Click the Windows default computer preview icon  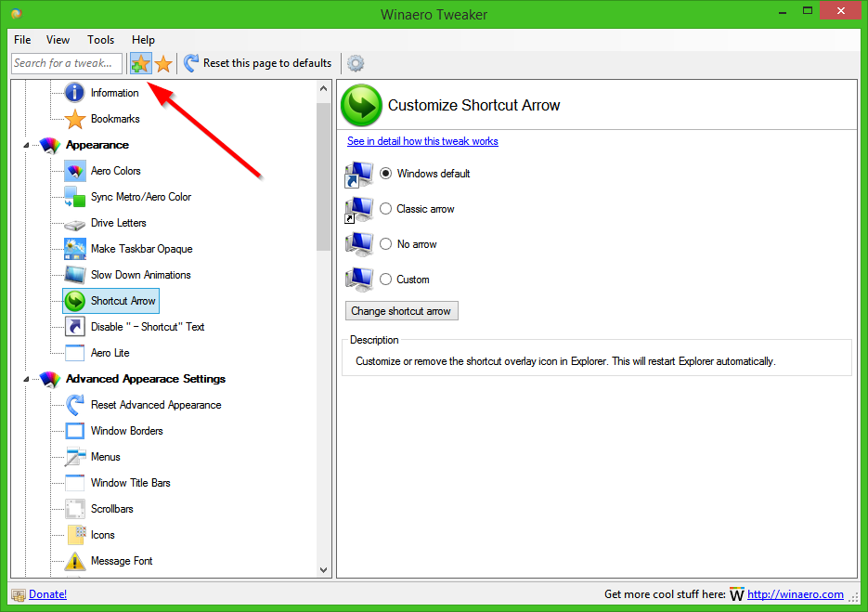358,175
